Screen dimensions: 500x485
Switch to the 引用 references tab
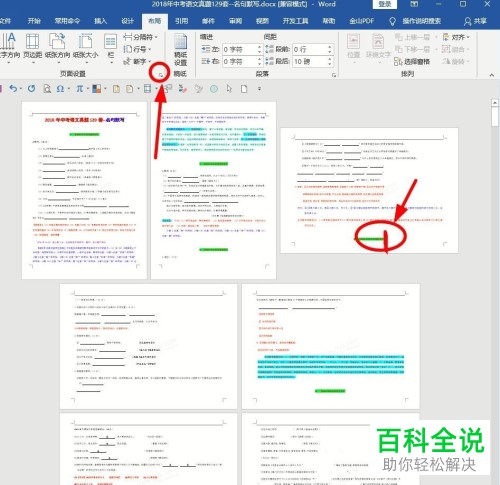pos(181,21)
